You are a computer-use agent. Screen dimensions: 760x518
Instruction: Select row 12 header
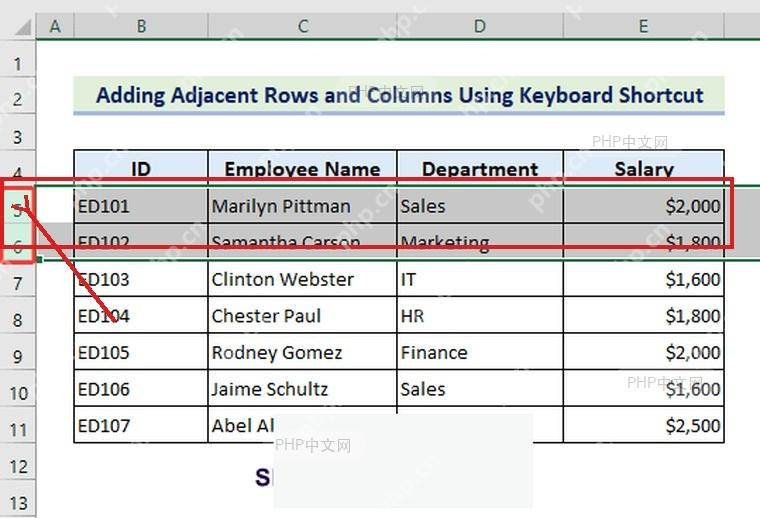tap(17, 462)
